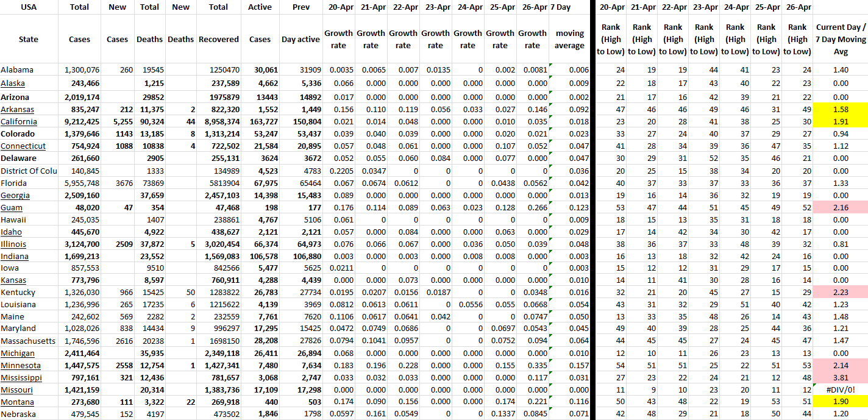
Task: Click the 'Current Day / 7 Day Moving Avg' header
Action: tap(840, 39)
